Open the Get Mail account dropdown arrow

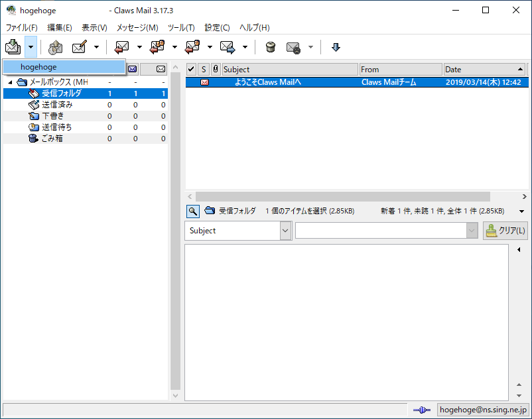coord(31,47)
